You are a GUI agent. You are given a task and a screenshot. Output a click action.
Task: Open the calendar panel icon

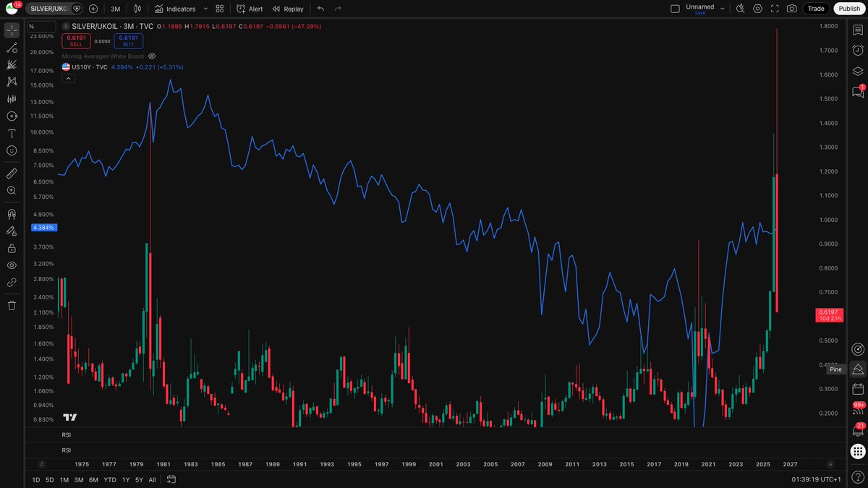coord(858,390)
